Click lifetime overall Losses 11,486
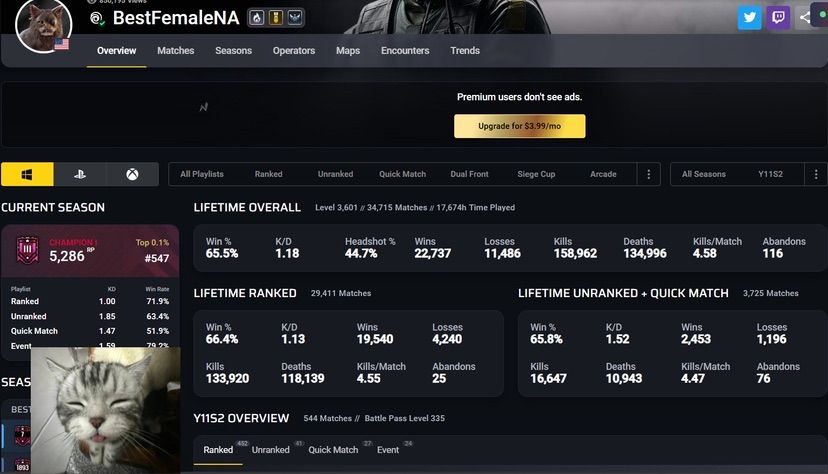828x474 pixels. tap(502, 248)
